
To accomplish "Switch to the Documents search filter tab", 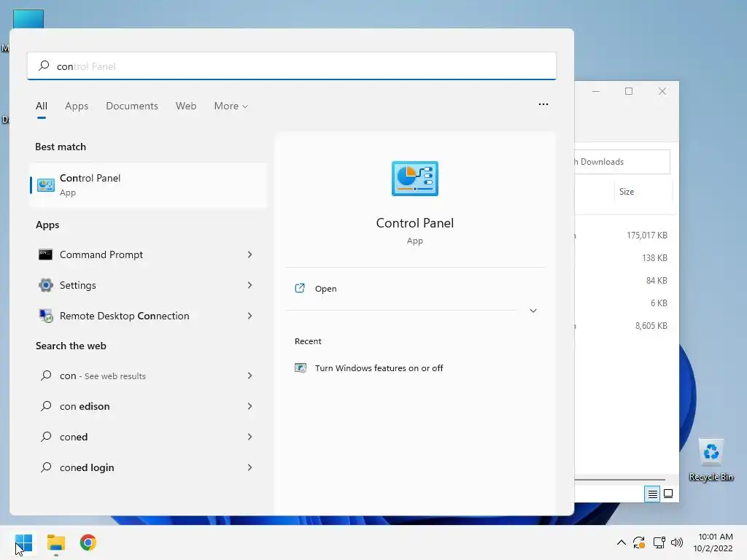I will tap(132, 106).
